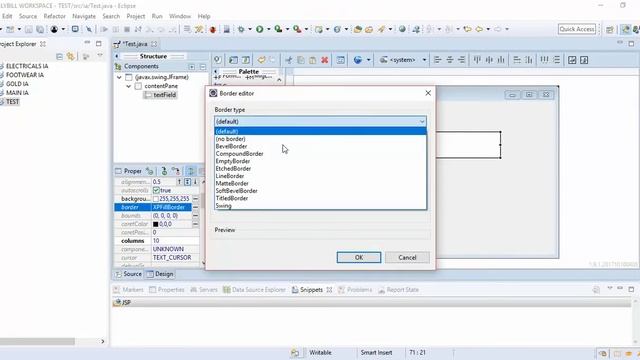Open the Externalize strings globe dropdown arrow

pos(368,60)
